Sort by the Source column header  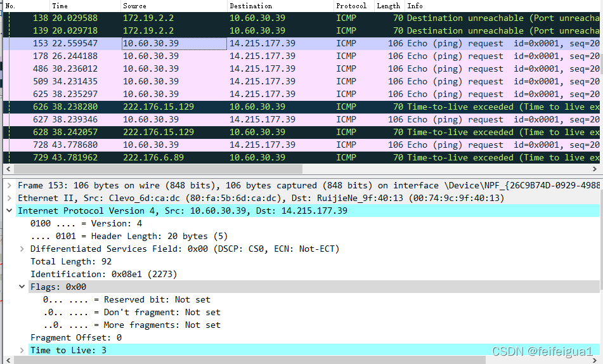(174, 6)
